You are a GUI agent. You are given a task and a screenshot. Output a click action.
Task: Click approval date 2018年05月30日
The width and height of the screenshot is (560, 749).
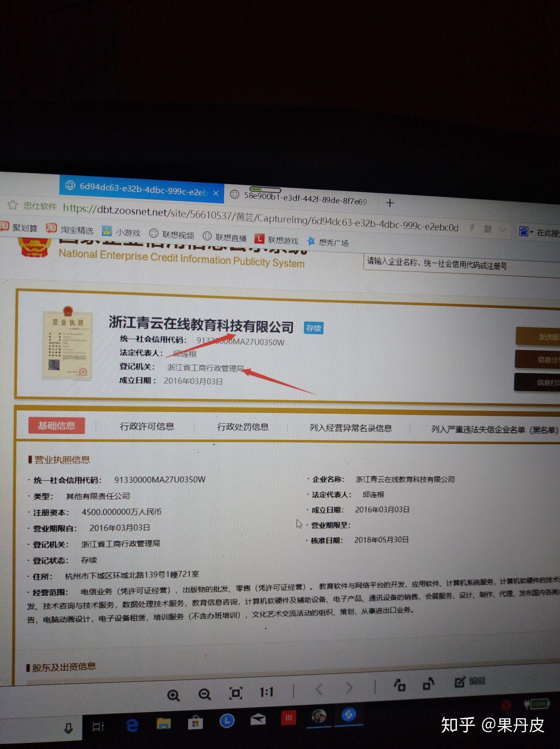click(381, 539)
